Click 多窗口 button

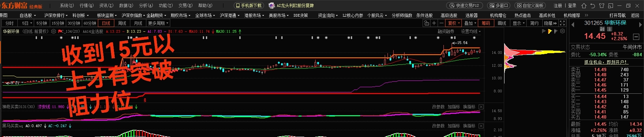coord(499,5)
